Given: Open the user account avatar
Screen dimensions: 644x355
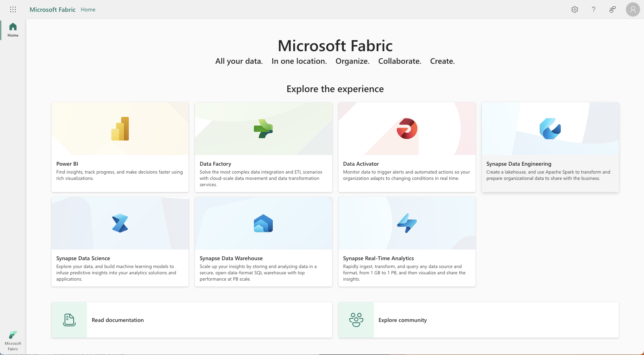Looking at the screenshot, I should coord(633,9).
